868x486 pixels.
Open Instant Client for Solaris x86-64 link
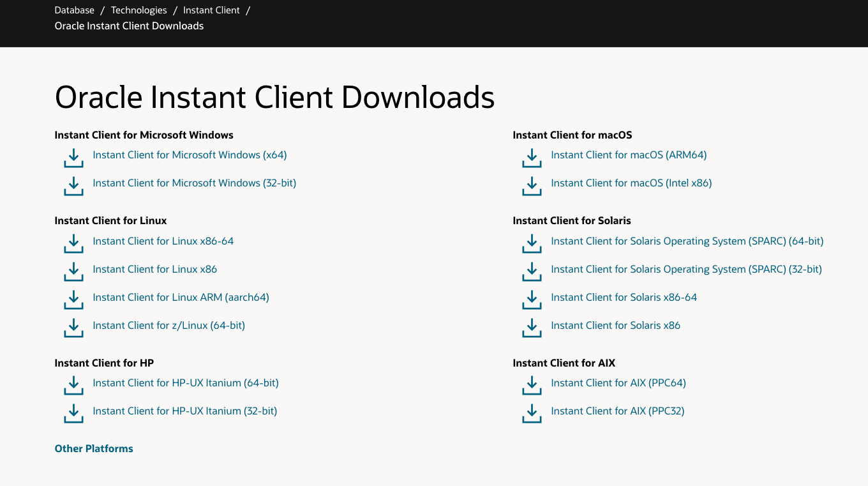click(624, 297)
